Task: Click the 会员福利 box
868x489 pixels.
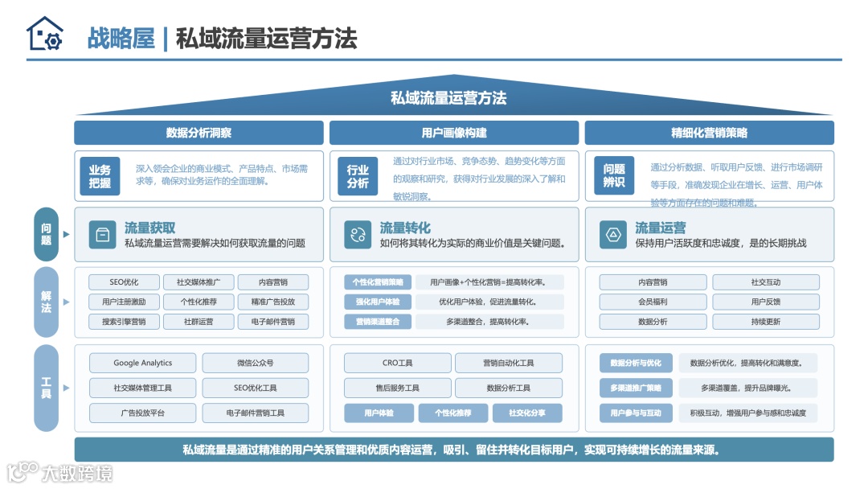Action: point(653,302)
